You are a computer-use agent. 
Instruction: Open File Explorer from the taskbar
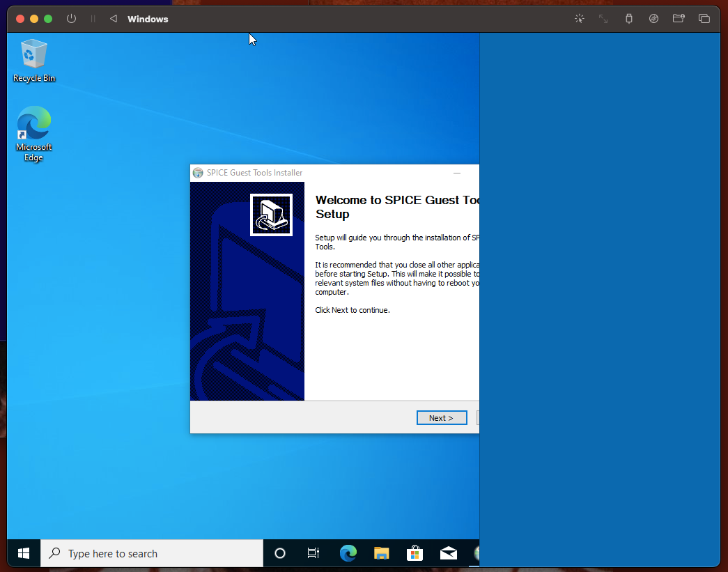click(381, 553)
